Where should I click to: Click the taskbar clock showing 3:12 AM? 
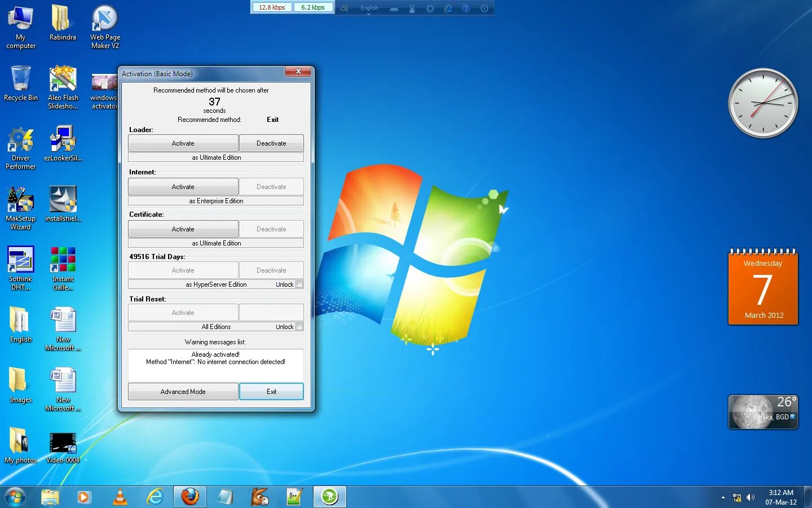pos(780,497)
